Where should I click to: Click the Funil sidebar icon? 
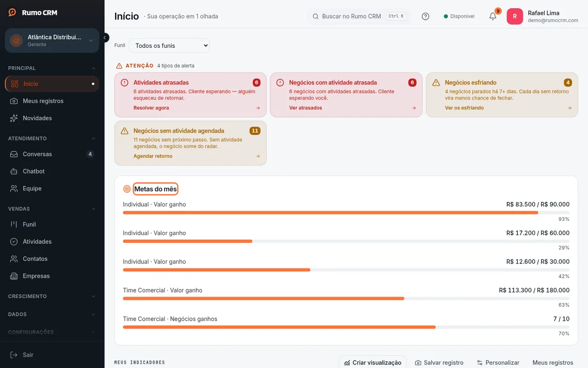coord(14,224)
